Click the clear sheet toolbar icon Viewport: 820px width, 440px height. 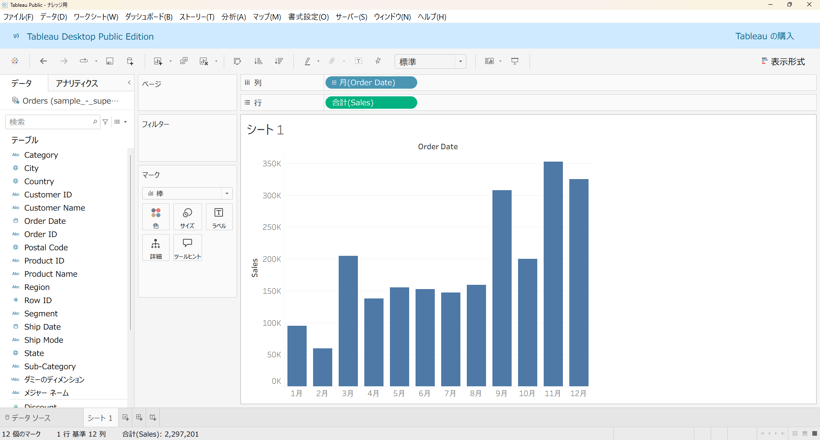pyautogui.click(x=204, y=61)
